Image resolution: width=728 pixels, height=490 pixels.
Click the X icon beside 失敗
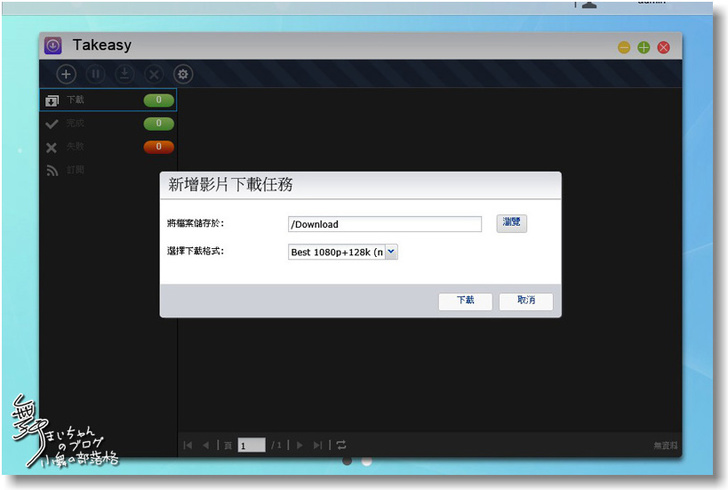coord(52,148)
